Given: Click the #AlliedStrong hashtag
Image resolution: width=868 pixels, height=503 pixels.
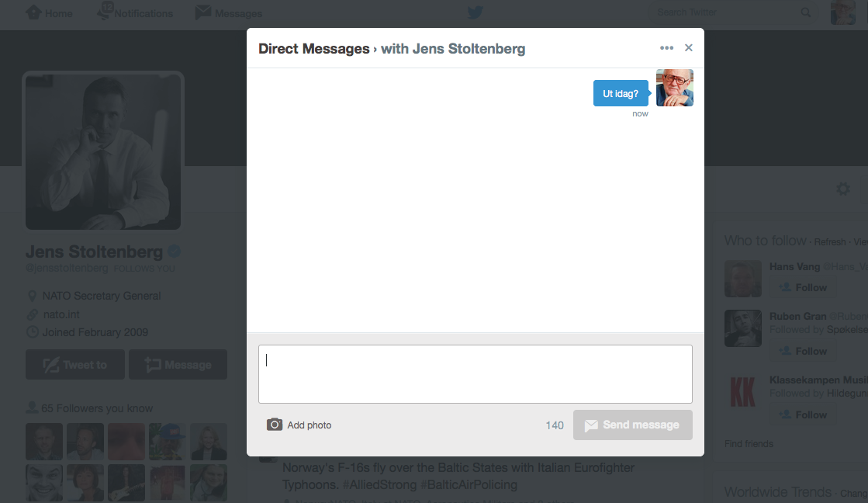Looking at the screenshot, I should click(379, 484).
